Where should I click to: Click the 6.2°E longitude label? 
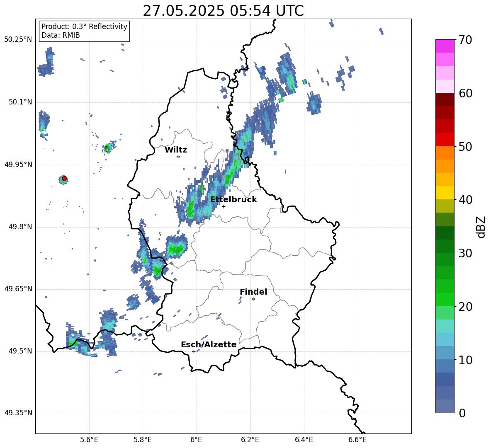pyautogui.click(x=250, y=440)
